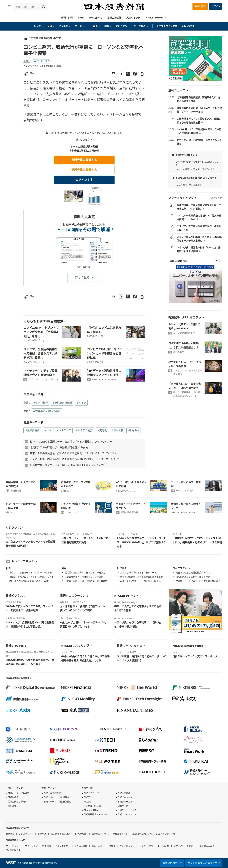Click the 日経電子版 masthead logo

click(x=114, y=7)
